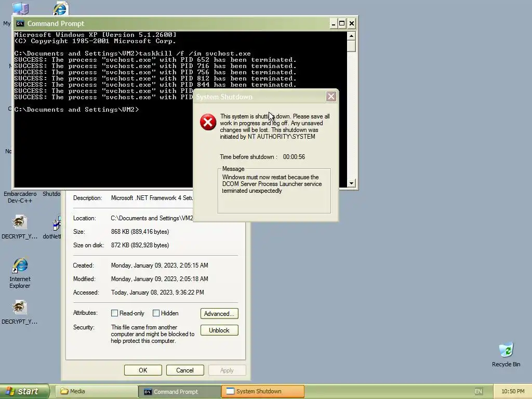Click the Command Prompt scrollbar thumb
532x399 pixels.
point(351,46)
